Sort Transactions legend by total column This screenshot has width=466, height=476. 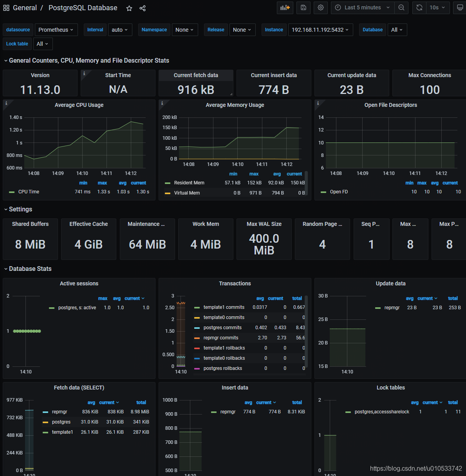pyautogui.click(x=297, y=298)
